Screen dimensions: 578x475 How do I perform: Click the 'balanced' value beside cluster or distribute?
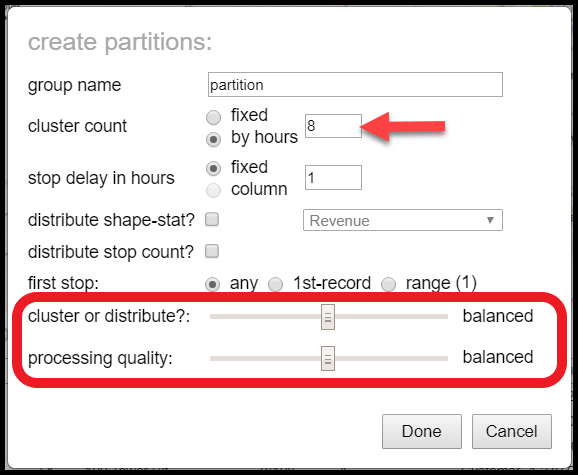(x=498, y=316)
